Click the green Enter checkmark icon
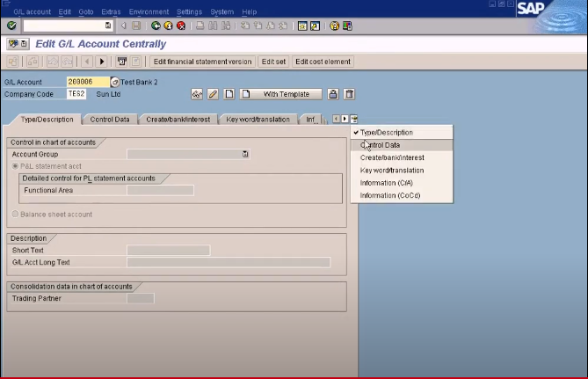This screenshot has height=379, width=588. (x=11, y=26)
